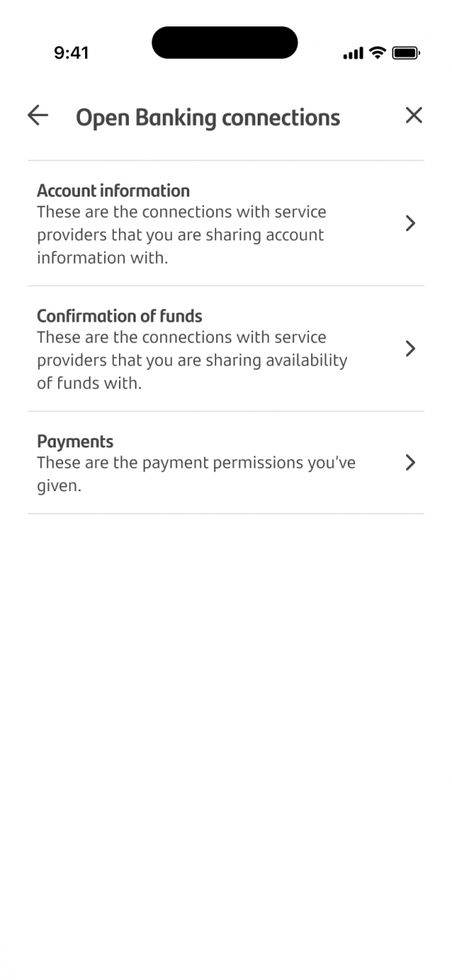
Task: Expand the Confirmation of funds section
Action: pyautogui.click(x=226, y=349)
